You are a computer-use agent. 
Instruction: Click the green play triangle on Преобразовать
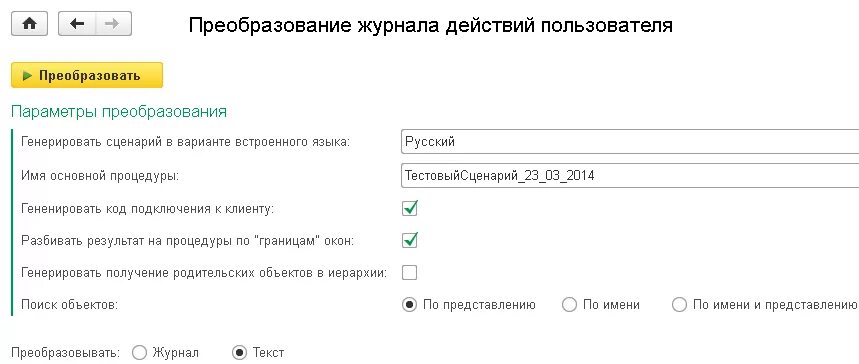pyautogui.click(x=27, y=76)
